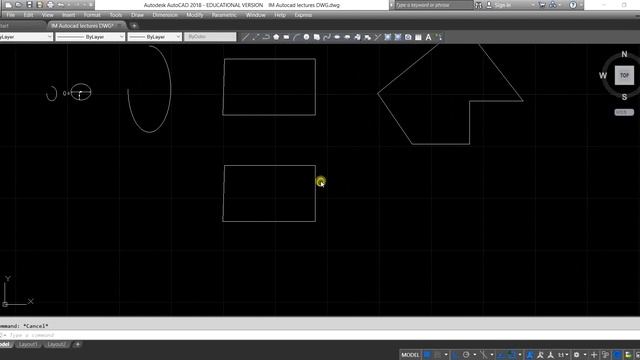Open the Dimension menu

tap(165, 15)
